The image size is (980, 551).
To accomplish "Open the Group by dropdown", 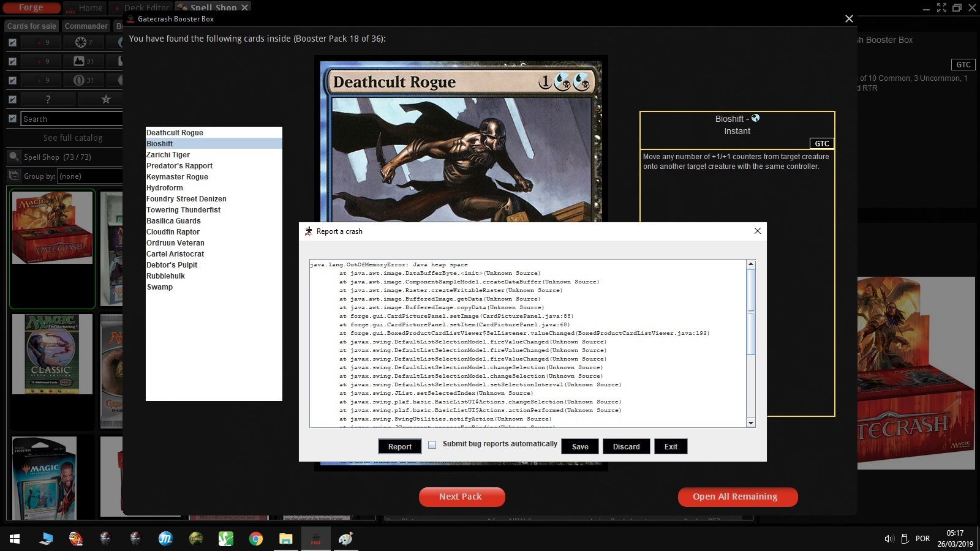I will click(89, 176).
